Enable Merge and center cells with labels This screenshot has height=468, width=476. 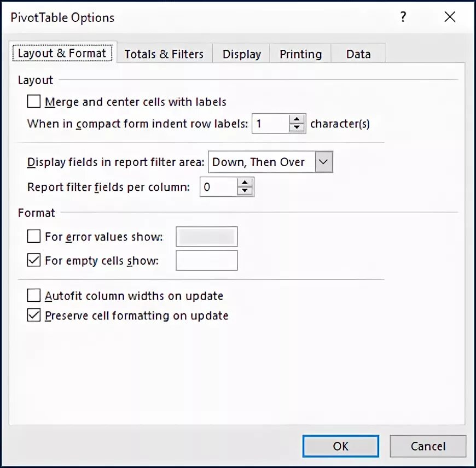tap(34, 101)
